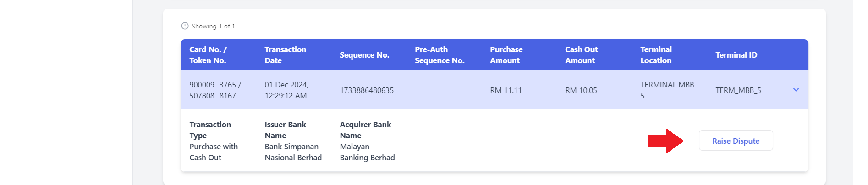
Task: Click the TERMINAL MBB 5 location cell
Action: coord(667,90)
